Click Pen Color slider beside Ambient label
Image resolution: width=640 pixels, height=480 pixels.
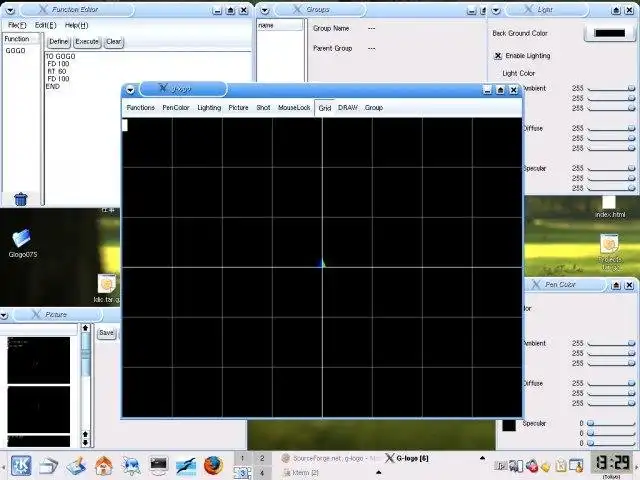pyautogui.click(x=611, y=344)
